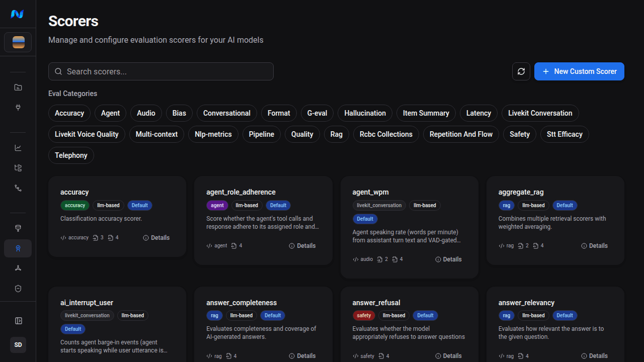644x362 pixels.
Task: Open Details for agent_role_adherence scorer
Action: [302, 246]
